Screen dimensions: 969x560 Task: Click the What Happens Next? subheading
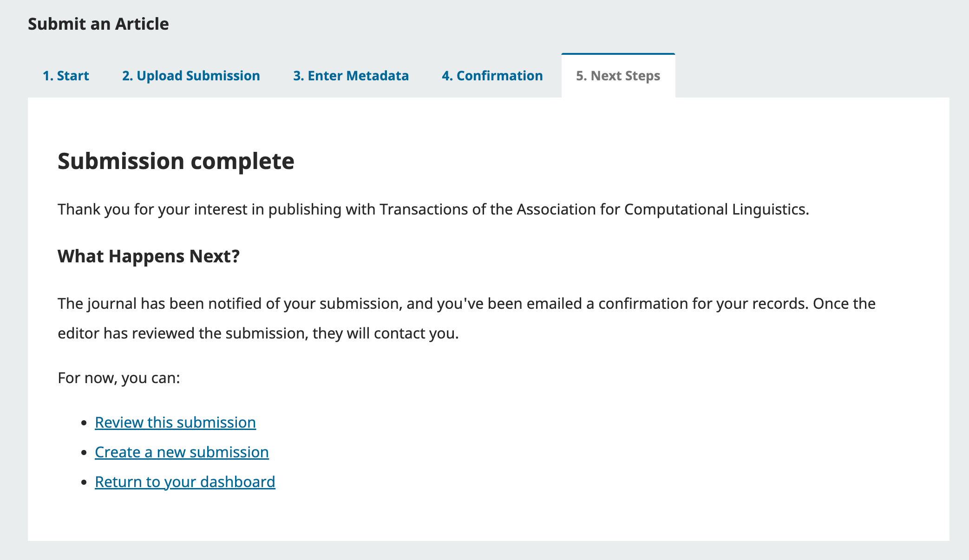click(x=149, y=256)
